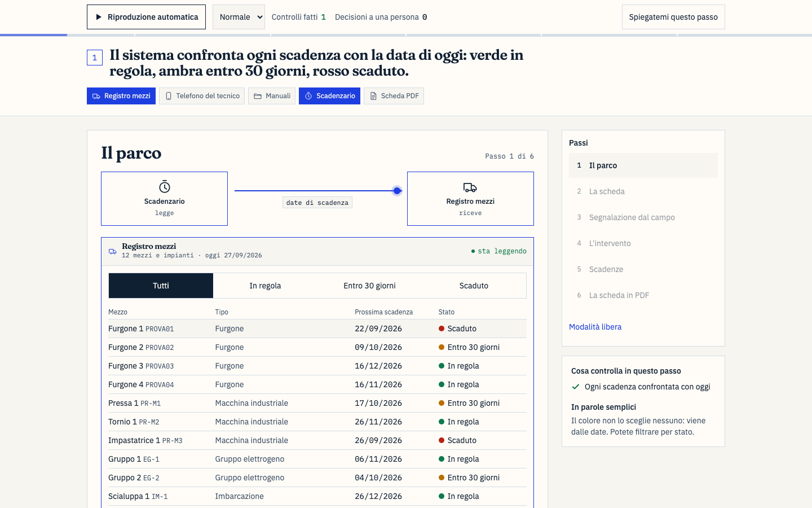This screenshot has width=812, height=508.
Task: Sort by Stato column header
Action: (x=447, y=312)
